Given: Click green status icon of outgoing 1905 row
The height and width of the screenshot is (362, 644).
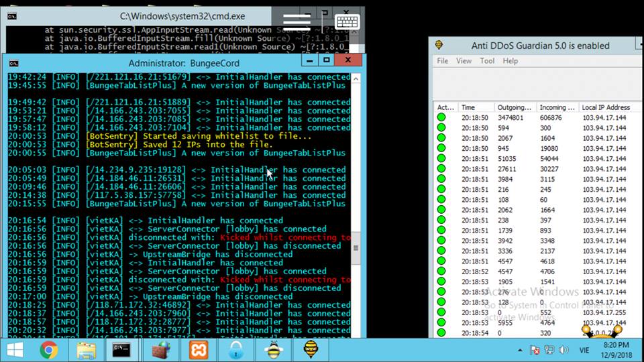Looking at the screenshot, I should (x=441, y=282).
